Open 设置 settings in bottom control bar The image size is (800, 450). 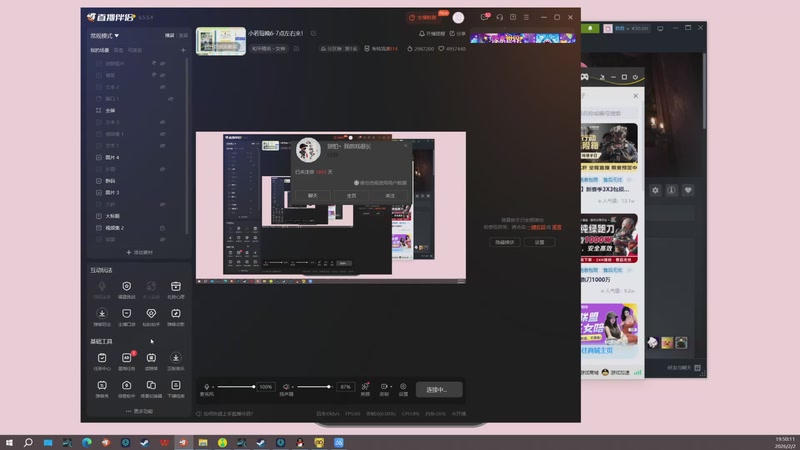pos(403,387)
